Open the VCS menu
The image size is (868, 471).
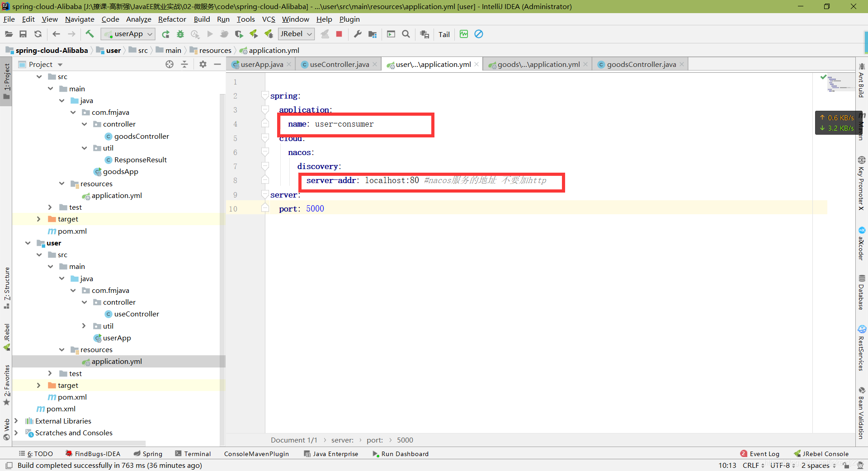click(269, 19)
